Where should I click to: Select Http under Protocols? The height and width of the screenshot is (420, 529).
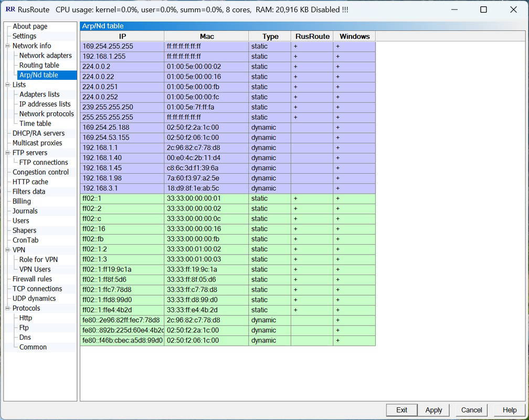click(25, 318)
